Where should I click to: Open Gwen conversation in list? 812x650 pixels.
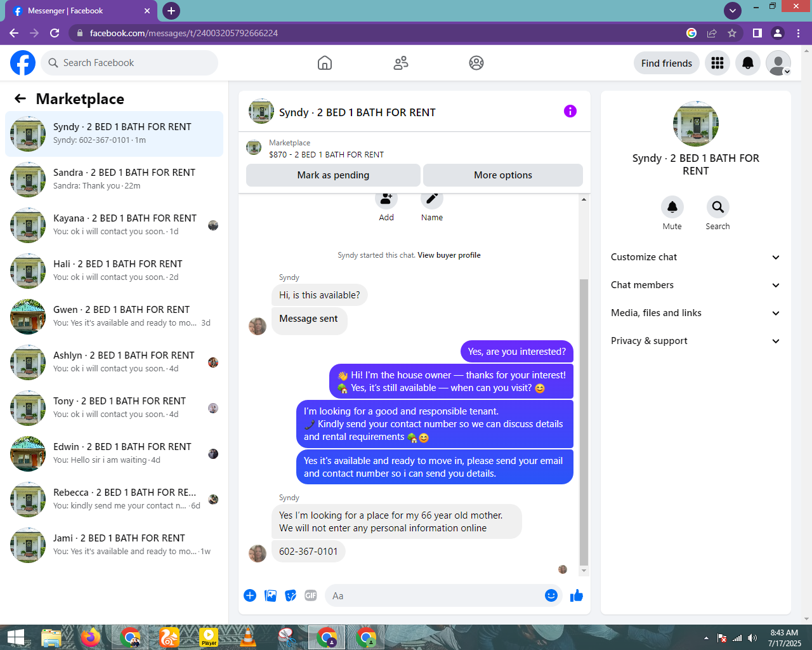(x=114, y=317)
